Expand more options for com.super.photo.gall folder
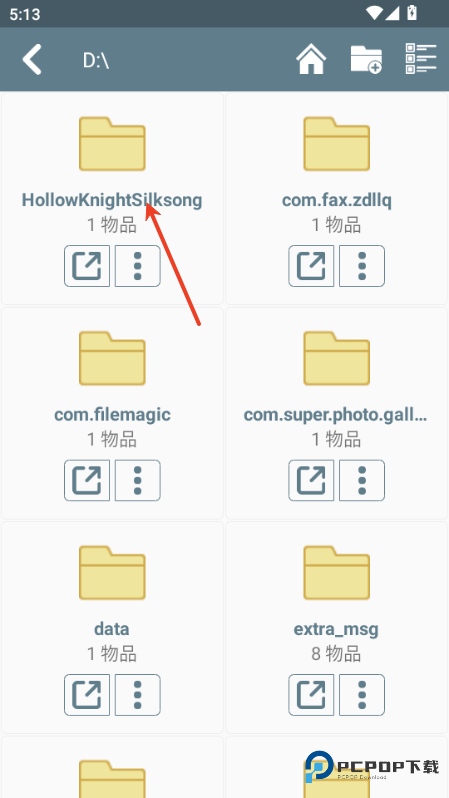The image size is (449, 798). 362,480
